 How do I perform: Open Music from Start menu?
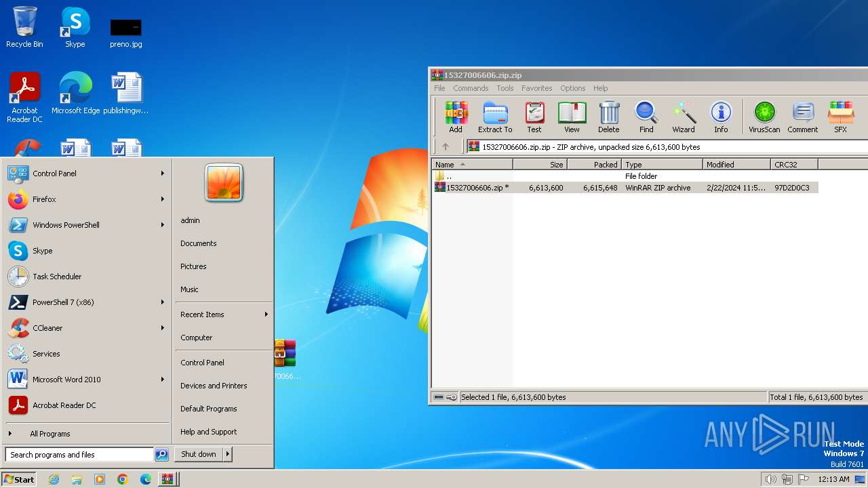189,289
